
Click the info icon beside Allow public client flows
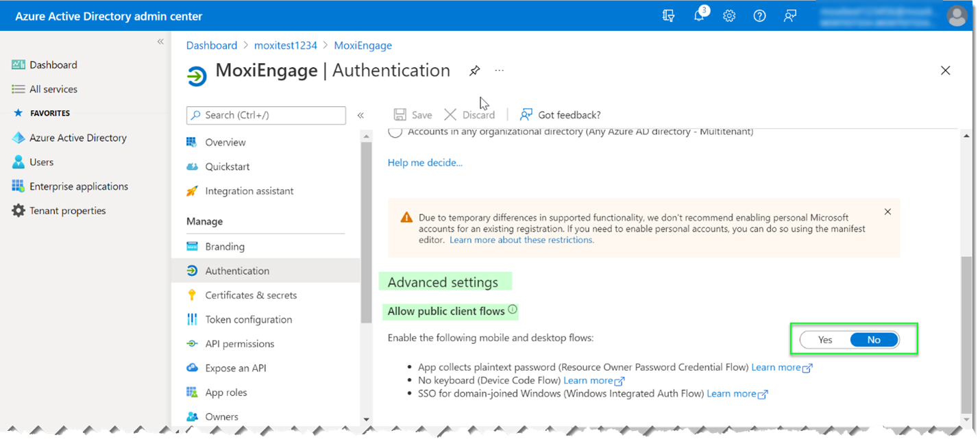(513, 310)
